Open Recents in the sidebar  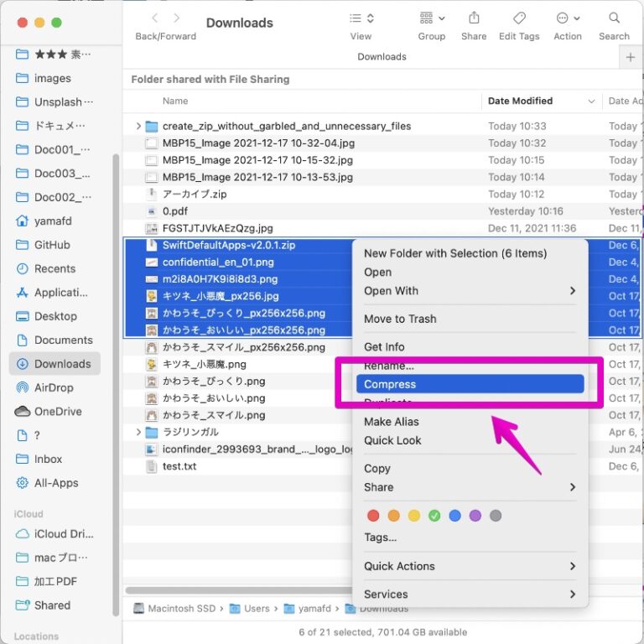[54, 268]
